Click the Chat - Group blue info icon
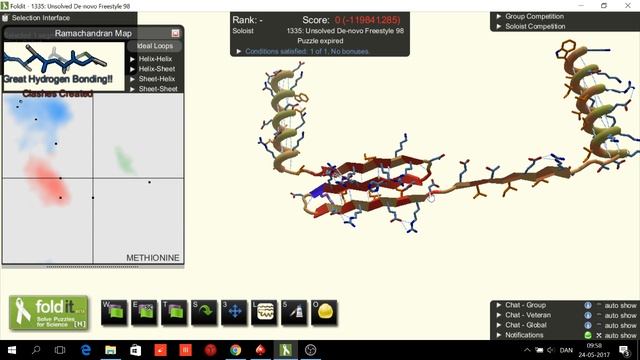 [x=588, y=305]
